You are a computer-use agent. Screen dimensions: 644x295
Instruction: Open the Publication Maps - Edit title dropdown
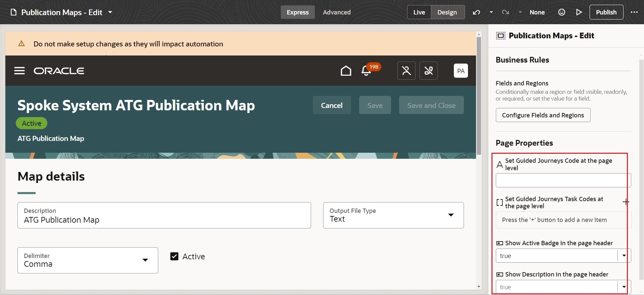coord(110,12)
